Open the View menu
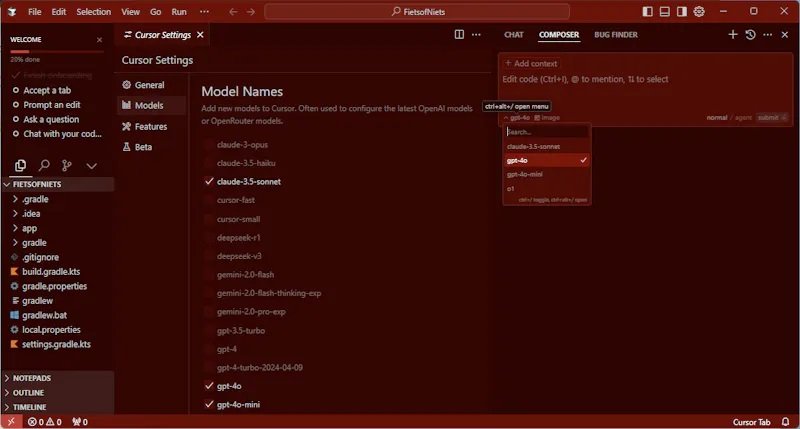Viewport: 800px width, 429px height. coord(130,12)
